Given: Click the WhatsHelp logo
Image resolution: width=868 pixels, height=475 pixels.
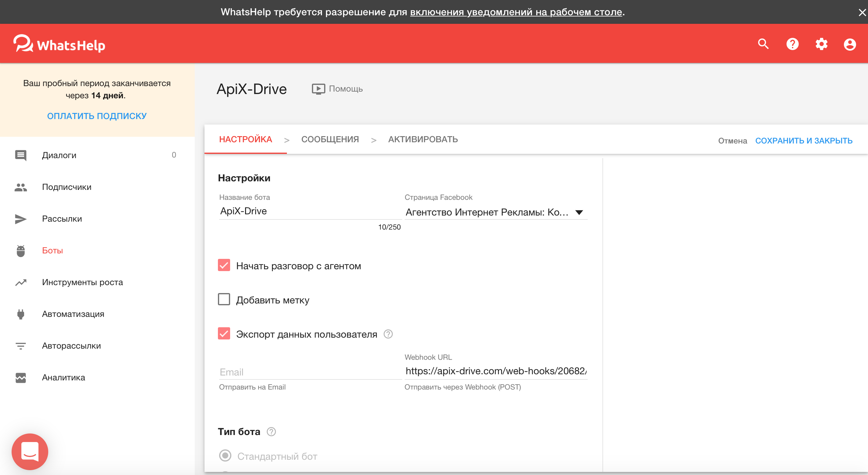Looking at the screenshot, I should [59, 44].
